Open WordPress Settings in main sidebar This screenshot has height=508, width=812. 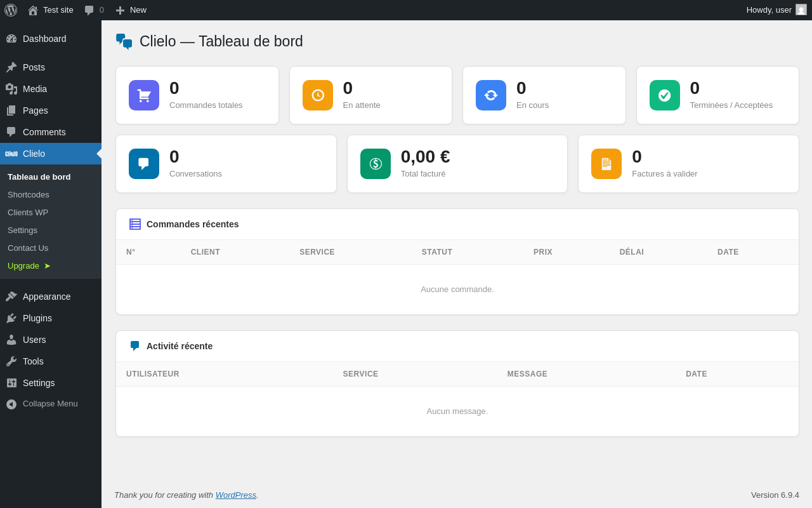(x=51, y=383)
